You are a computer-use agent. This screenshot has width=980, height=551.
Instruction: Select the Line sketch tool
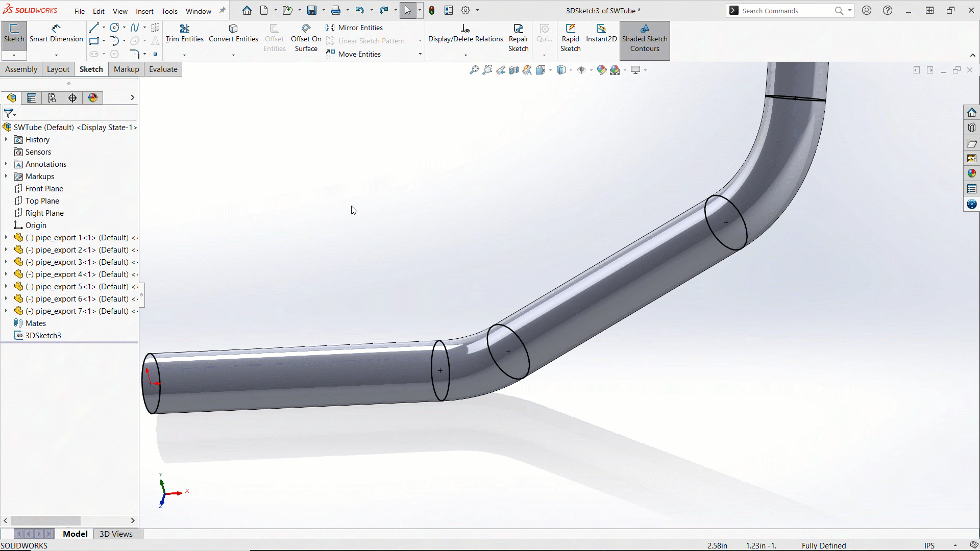94,28
